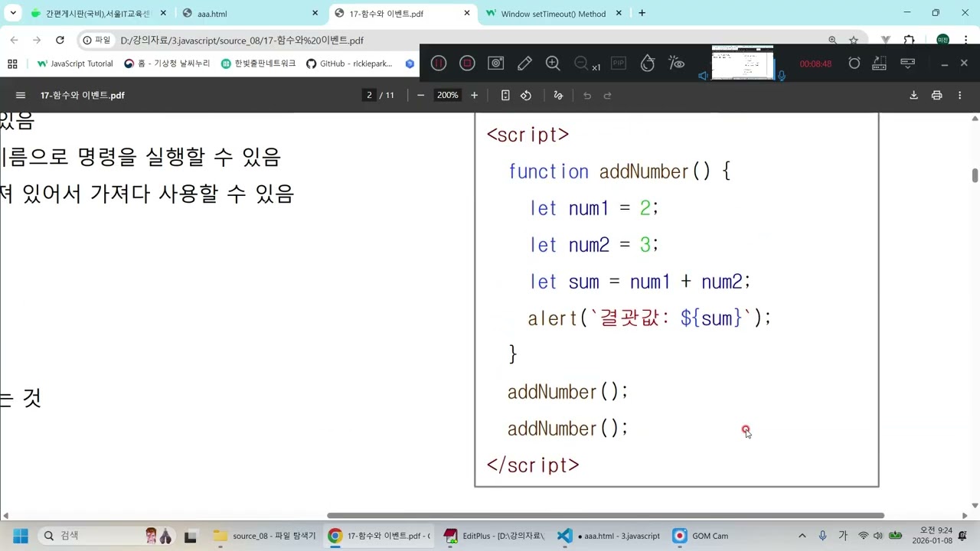980x551 pixels.
Task: Click the zoom-out magnifier in recorder toolbar
Action: click(x=581, y=64)
